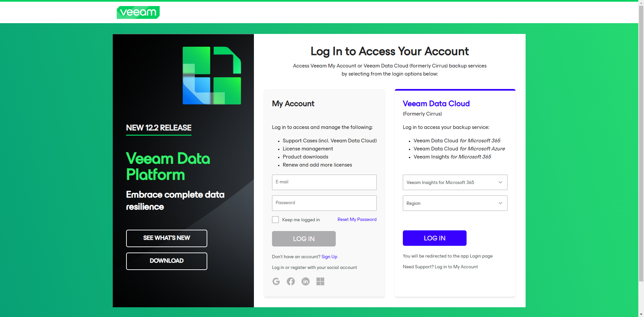Image resolution: width=644 pixels, height=317 pixels.
Task: Click 'Veeam Insights for Microsoft 365' bullet item
Action: (x=452, y=157)
